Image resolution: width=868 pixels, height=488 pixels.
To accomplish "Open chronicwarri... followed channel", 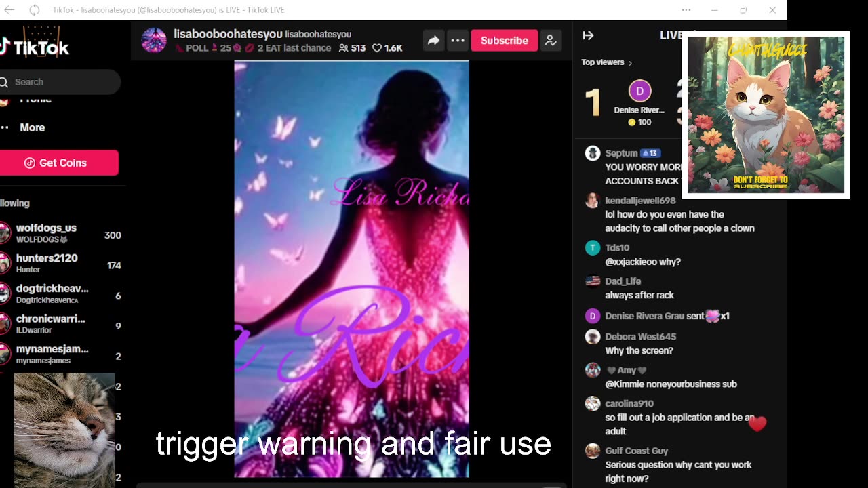I will [x=61, y=324].
